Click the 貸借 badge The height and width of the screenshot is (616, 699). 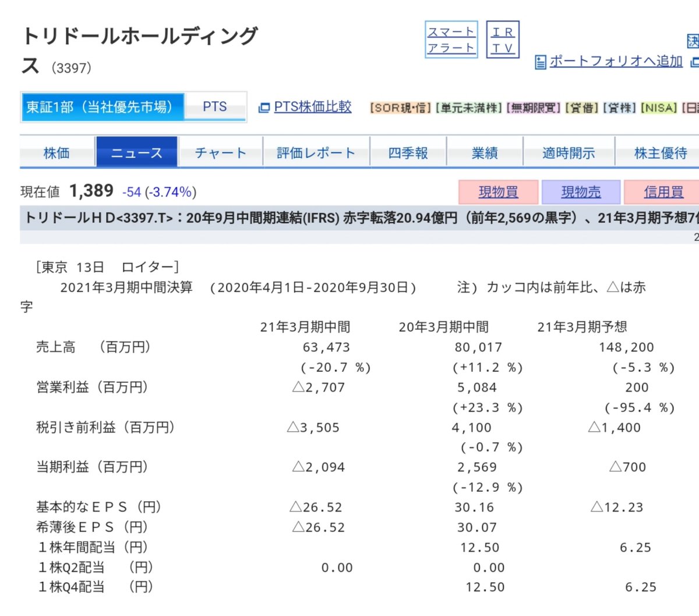[x=581, y=108]
